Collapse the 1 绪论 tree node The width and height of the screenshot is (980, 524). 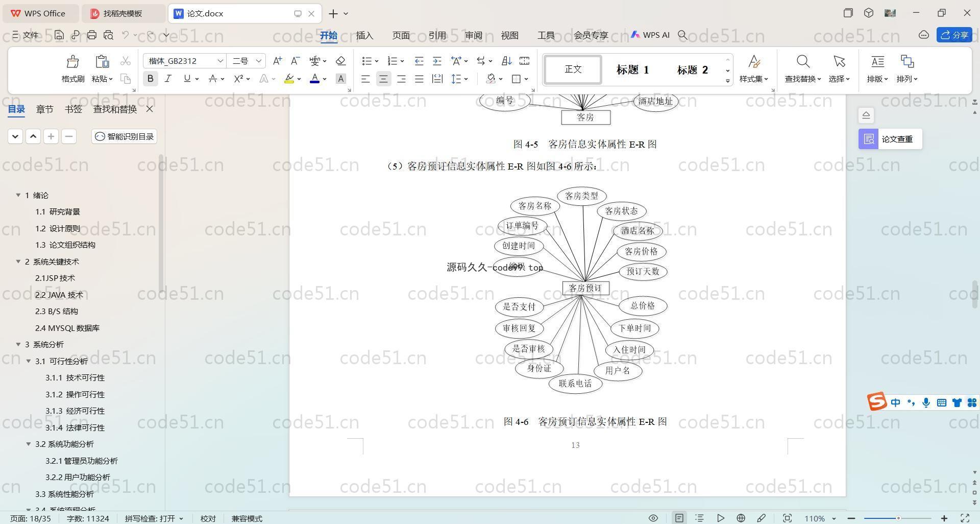coord(18,195)
